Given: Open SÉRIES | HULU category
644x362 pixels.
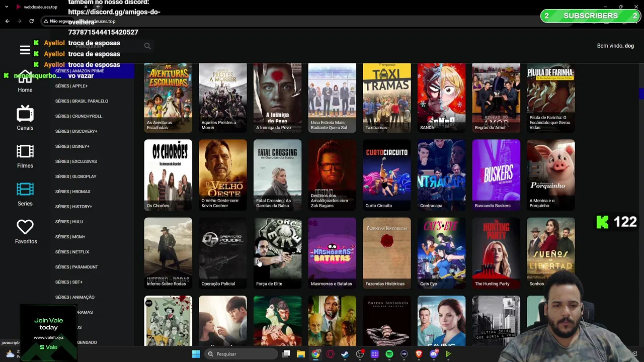Looking at the screenshot, I should click(x=69, y=222).
